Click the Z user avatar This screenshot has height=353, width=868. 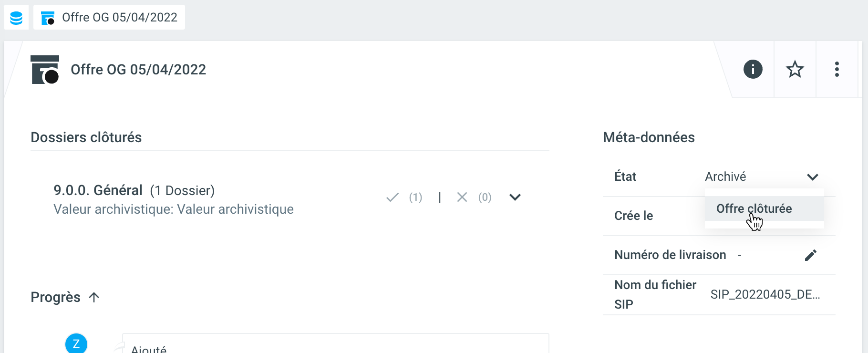(76, 343)
